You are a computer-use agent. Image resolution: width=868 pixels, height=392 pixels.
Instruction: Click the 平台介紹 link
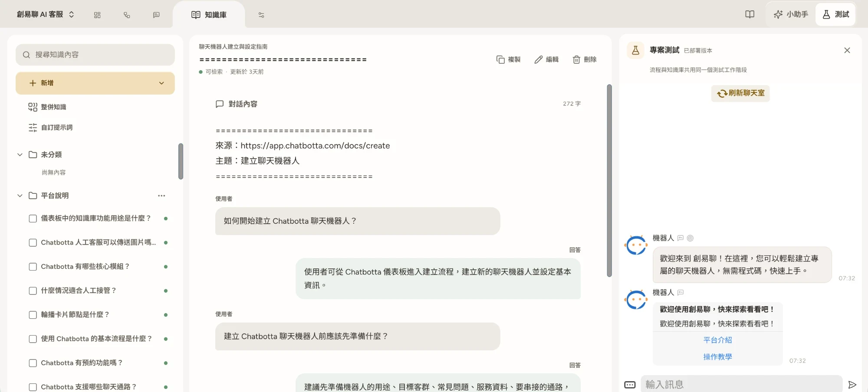click(717, 340)
